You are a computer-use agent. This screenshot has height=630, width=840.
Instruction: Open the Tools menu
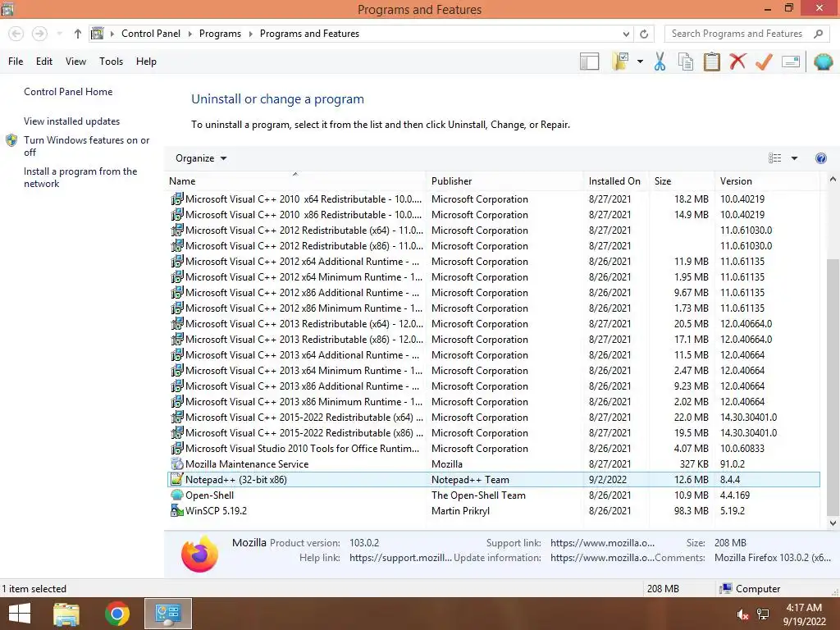pyautogui.click(x=111, y=62)
